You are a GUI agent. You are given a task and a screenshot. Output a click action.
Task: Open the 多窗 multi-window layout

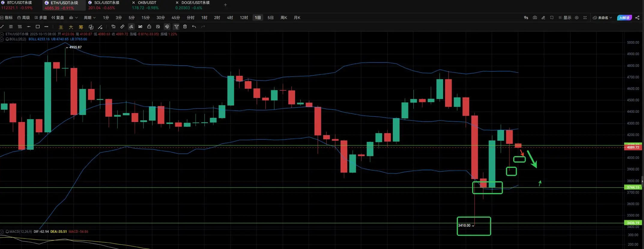(x=41, y=18)
